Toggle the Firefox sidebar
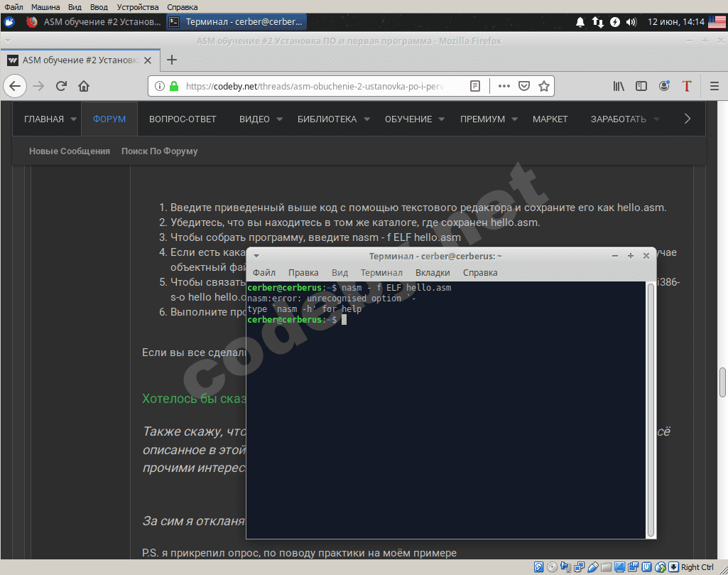728x575 pixels. click(x=641, y=86)
